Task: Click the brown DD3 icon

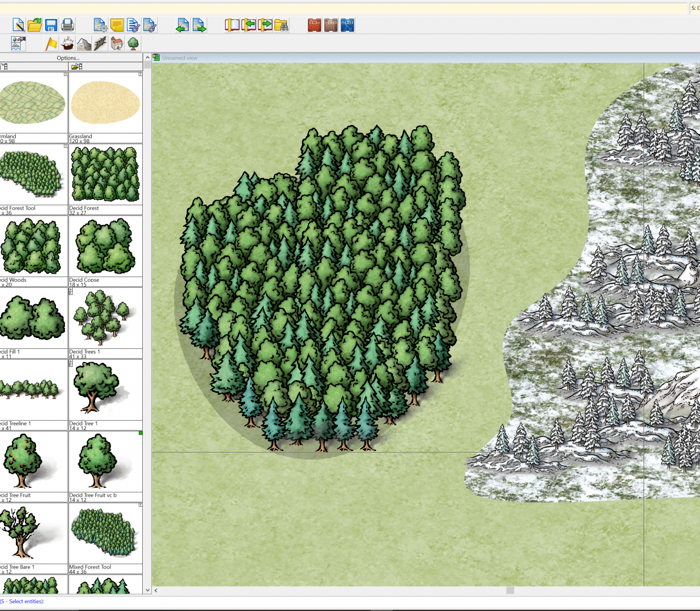Action: pyautogui.click(x=331, y=25)
